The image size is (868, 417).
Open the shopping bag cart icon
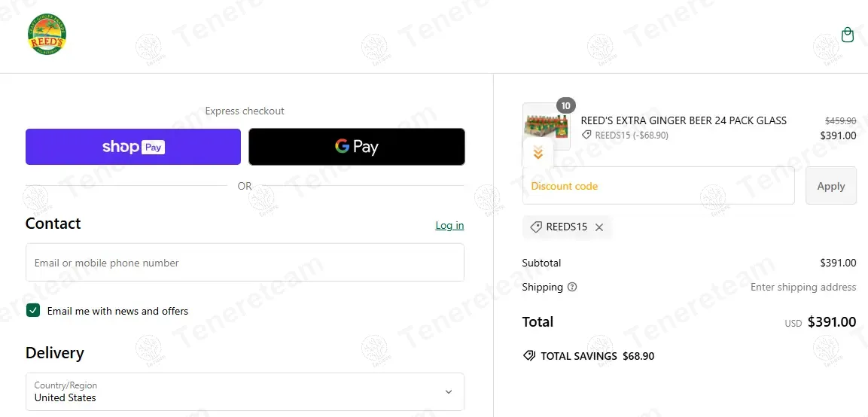pos(848,35)
